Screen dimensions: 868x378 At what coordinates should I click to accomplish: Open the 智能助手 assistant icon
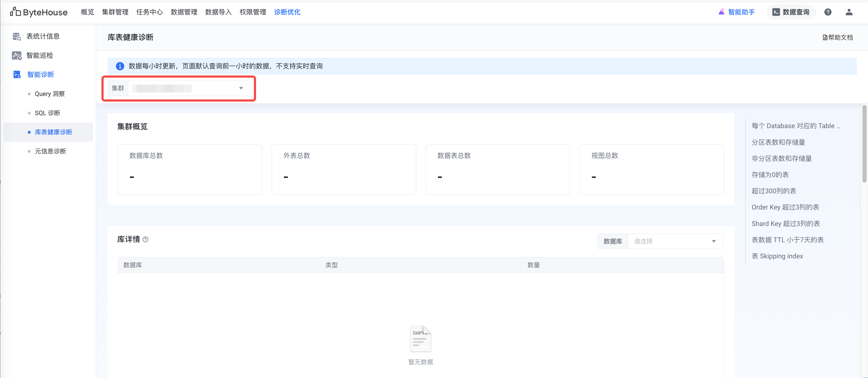pos(721,12)
